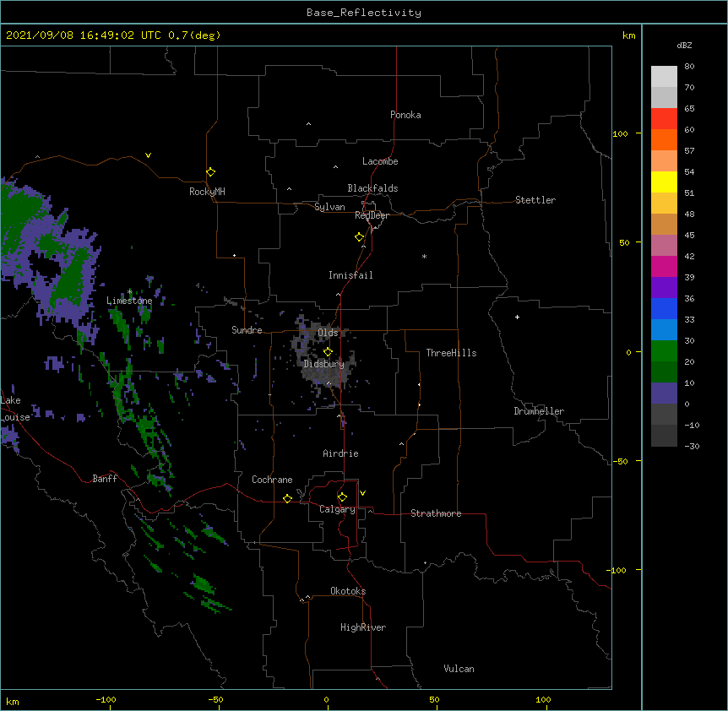Click the Sylvan label
The height and width of the screenshot is (711, 728).
pos(329,207)
